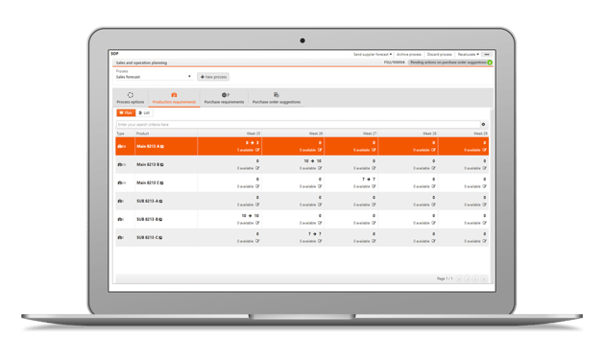Click the Week 25 column header
The image size is (604, 364).
click(254, 133)
